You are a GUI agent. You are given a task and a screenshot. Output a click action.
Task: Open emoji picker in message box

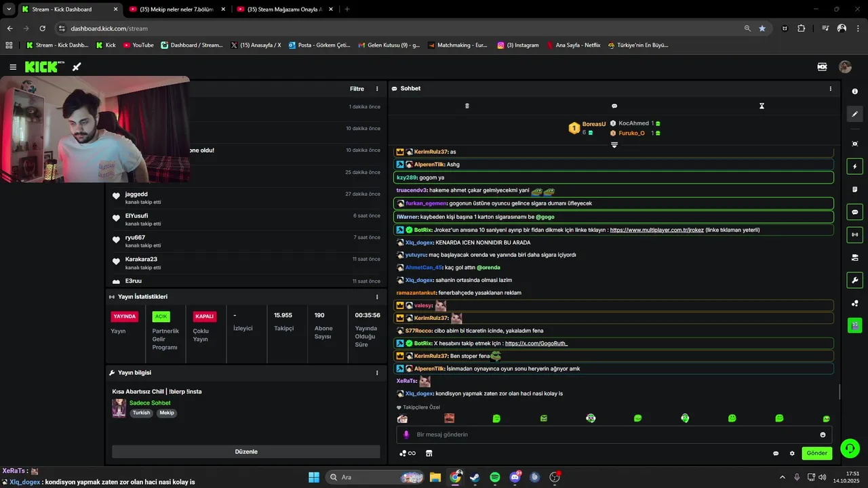[x=823, y=434]
